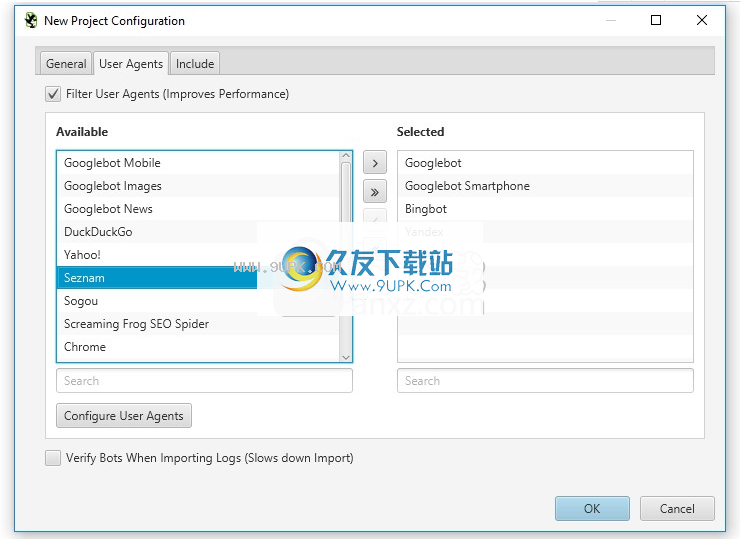Close the New Project Configuration dialog
The image size is (740, 539).
pyautogui.click(x=702, y=20)
